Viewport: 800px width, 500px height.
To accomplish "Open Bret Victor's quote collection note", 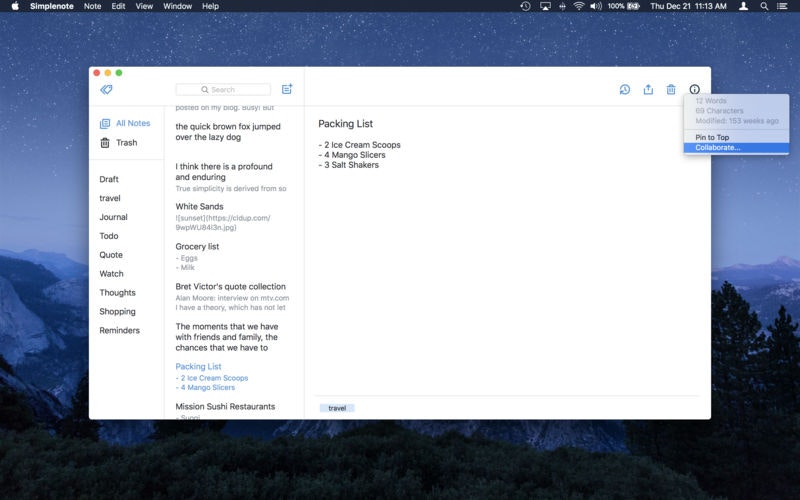I will (232, 296).
